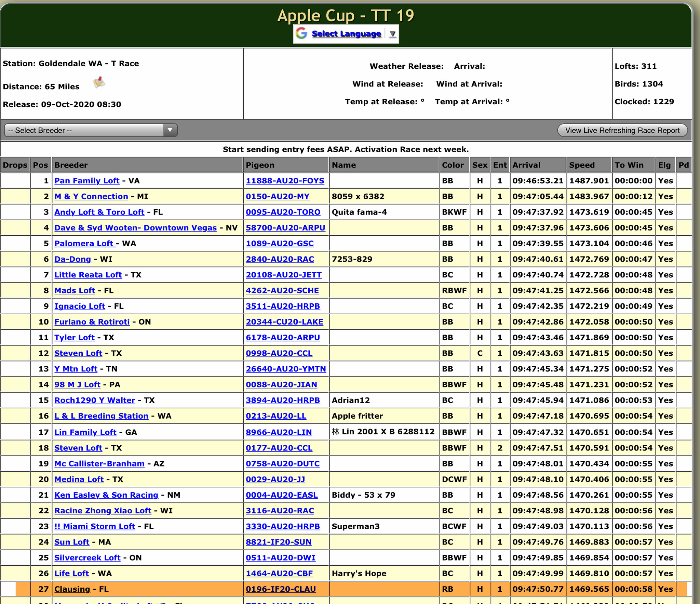The height and width of the screenshot is (604, 700).
Task: Open the Furlano & Rotiroti link
Action: tap(92, 323)
